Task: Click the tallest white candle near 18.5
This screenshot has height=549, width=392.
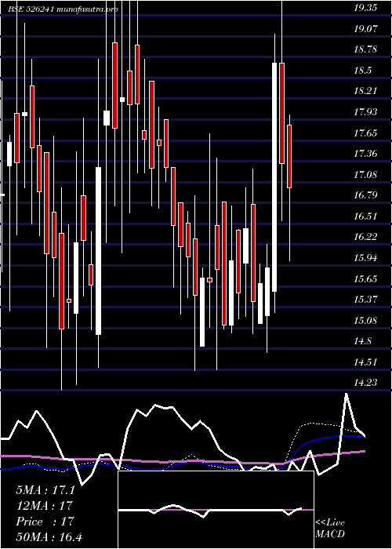Action: pos(274,177)
